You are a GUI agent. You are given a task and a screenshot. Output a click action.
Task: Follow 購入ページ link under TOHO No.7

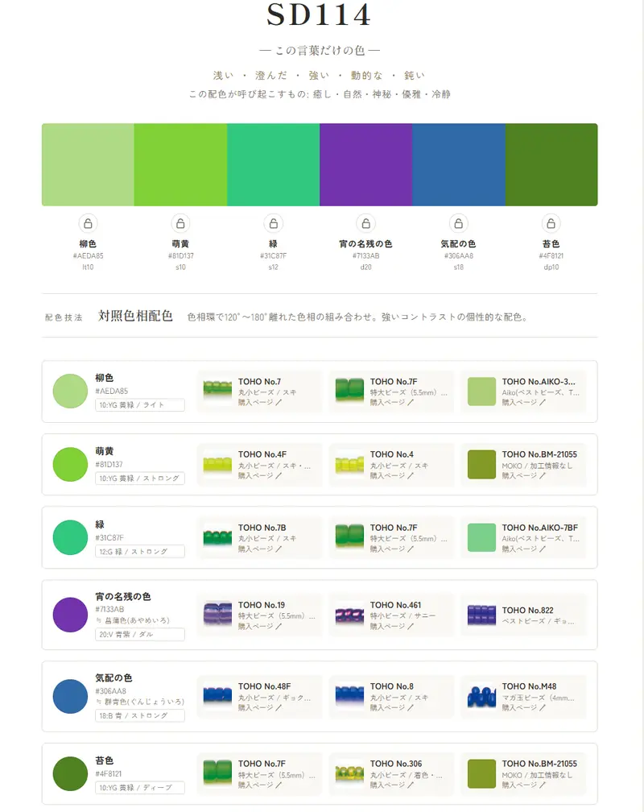click(260, 403)
